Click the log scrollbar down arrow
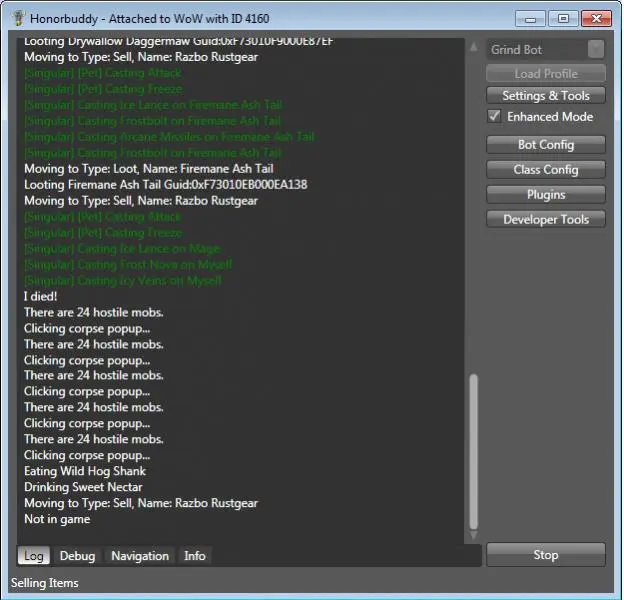 tap(474, 536)
